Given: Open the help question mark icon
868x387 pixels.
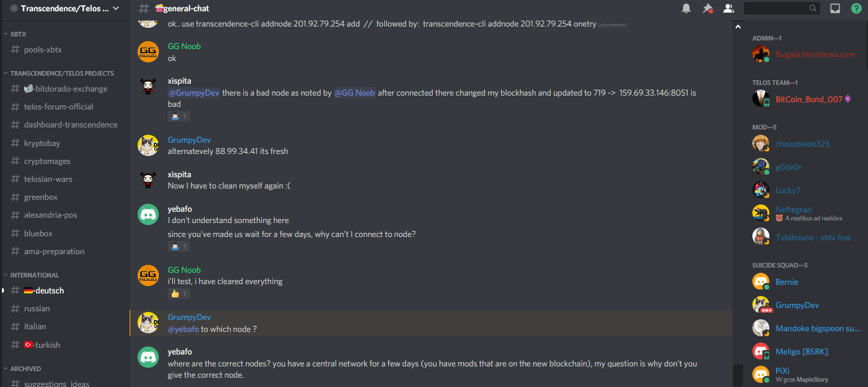Looking at the screenshot, I should click(856, 9).
